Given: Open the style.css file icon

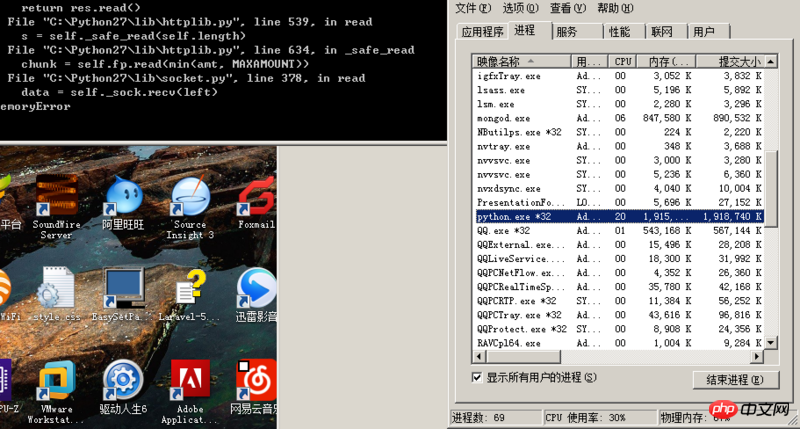Looking at the screenshot, I should 56,294.
